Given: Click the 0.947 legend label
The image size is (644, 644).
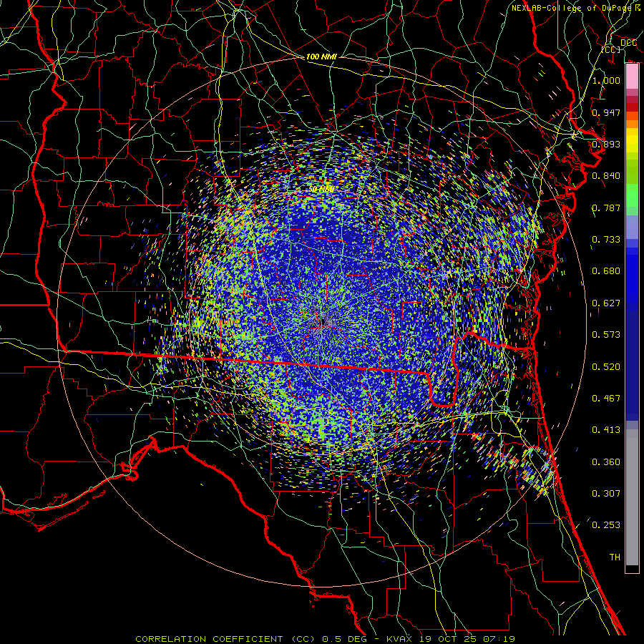Looking at the screenshot, I should [606, 112].
